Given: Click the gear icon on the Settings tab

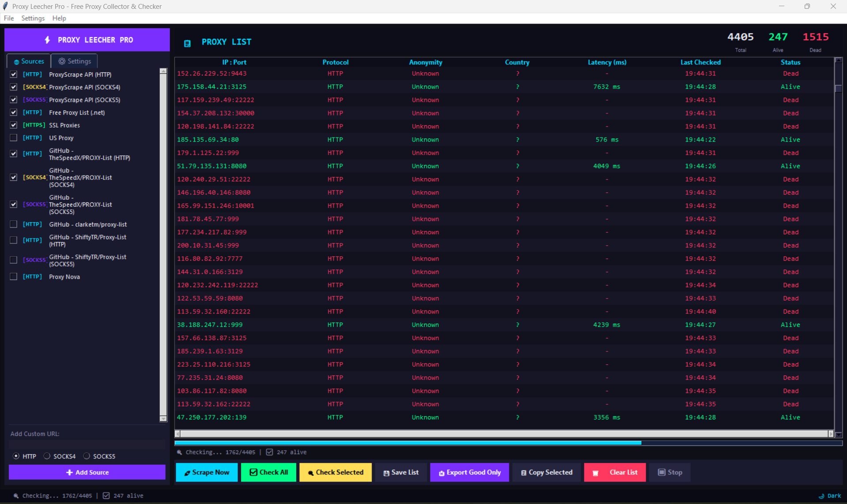Looking at the screenshot, I should coord(62,61).
